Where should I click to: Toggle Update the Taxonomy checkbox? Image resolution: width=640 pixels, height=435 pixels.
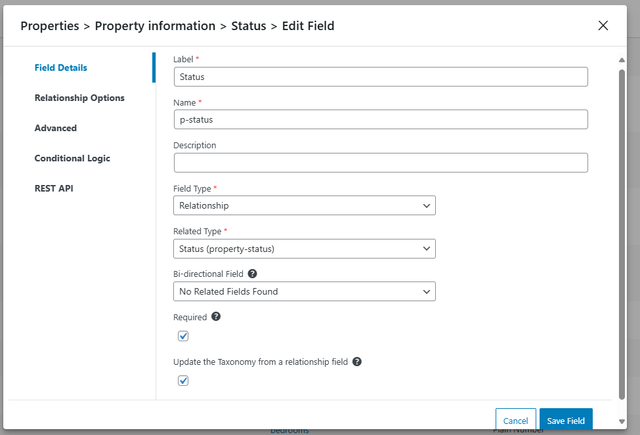click(183, 381)
